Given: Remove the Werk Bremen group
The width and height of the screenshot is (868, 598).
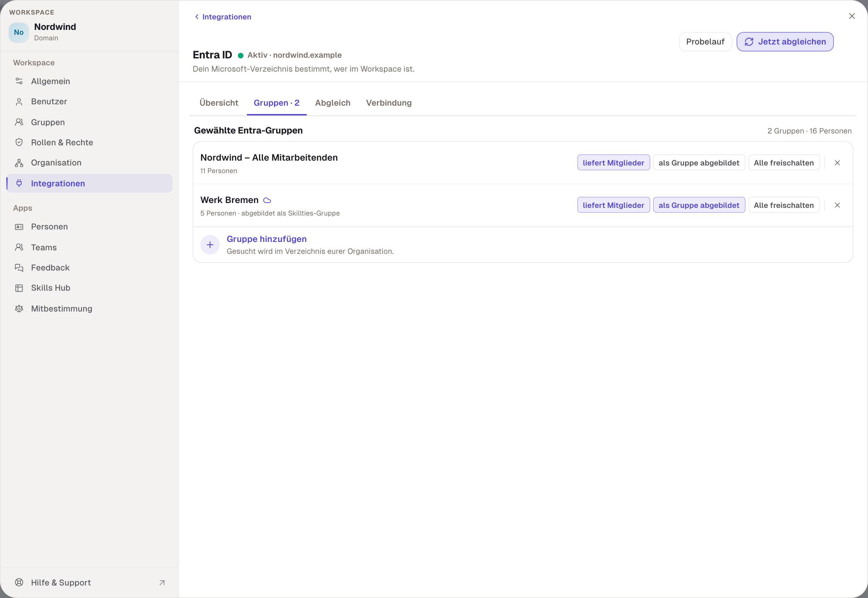Looking at the screenshot, I should click(x=837, y=205).
